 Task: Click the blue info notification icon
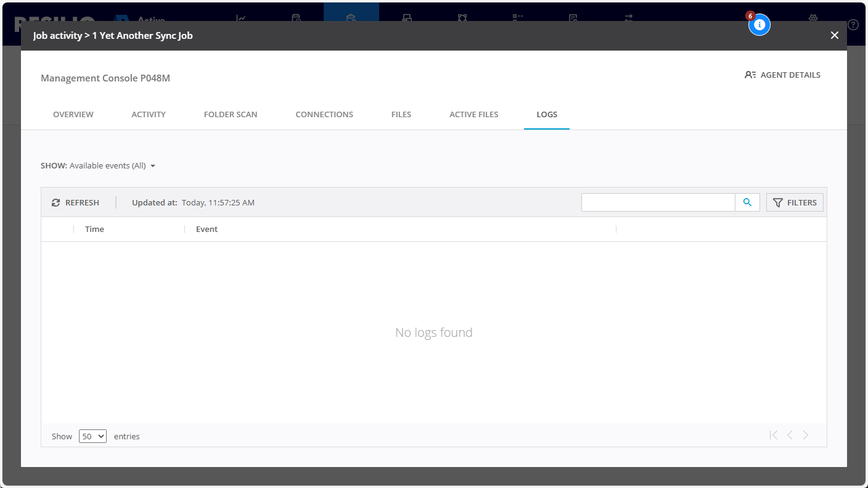click(759, 25)
